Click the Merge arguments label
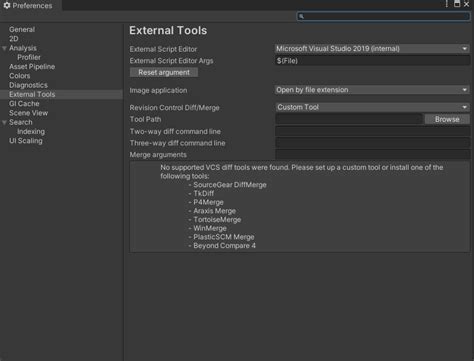The width and height of the screenshot is (474, 361). point(158,155)
